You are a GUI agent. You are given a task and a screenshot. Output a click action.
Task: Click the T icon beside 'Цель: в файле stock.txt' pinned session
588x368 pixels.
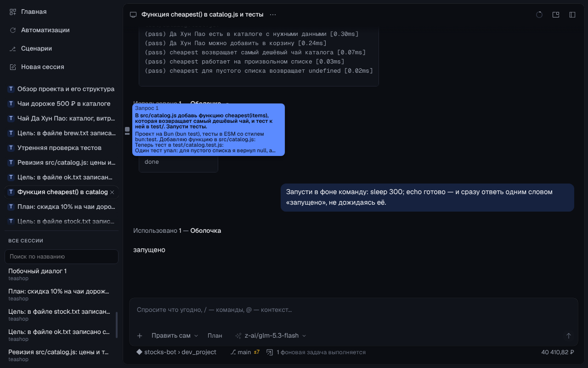[11, 221]
